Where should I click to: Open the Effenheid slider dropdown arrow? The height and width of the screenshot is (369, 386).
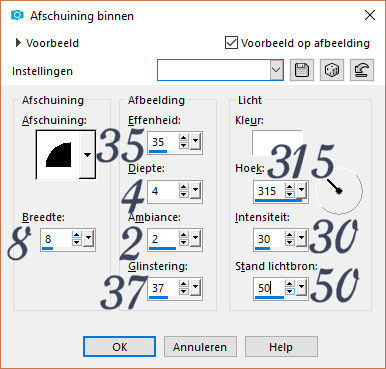(196, 141)
